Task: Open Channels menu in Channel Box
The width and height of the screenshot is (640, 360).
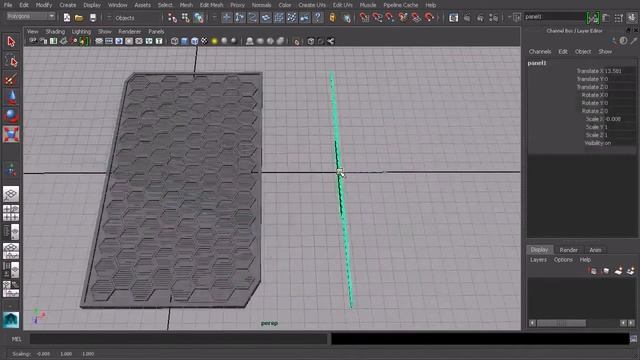Action: (x=540, y=51)
